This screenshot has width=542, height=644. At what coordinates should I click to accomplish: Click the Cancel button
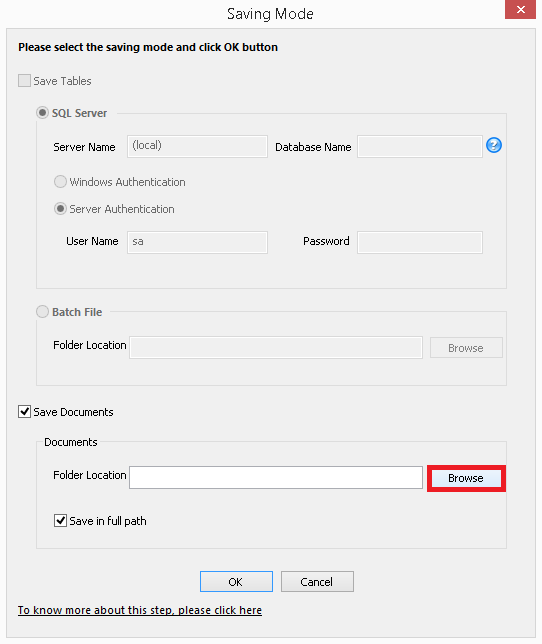pos(317,582)
